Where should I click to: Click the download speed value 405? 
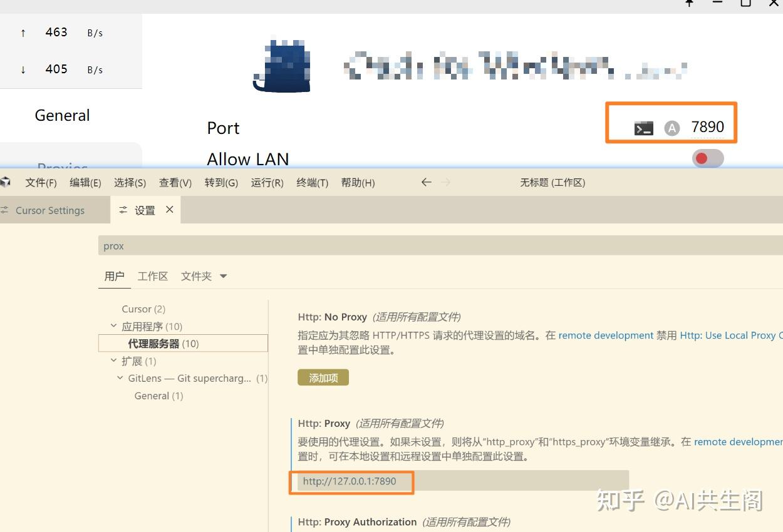pos(56,69)
